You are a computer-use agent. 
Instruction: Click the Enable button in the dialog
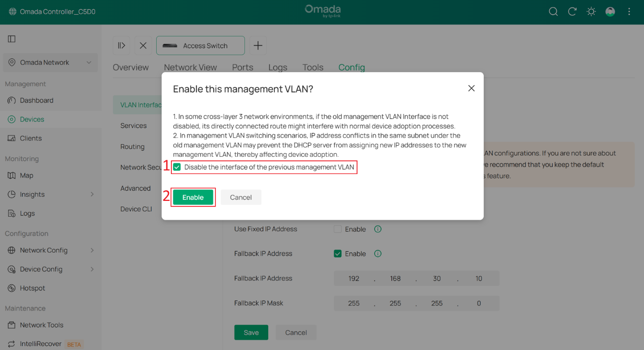coord(193,197)
